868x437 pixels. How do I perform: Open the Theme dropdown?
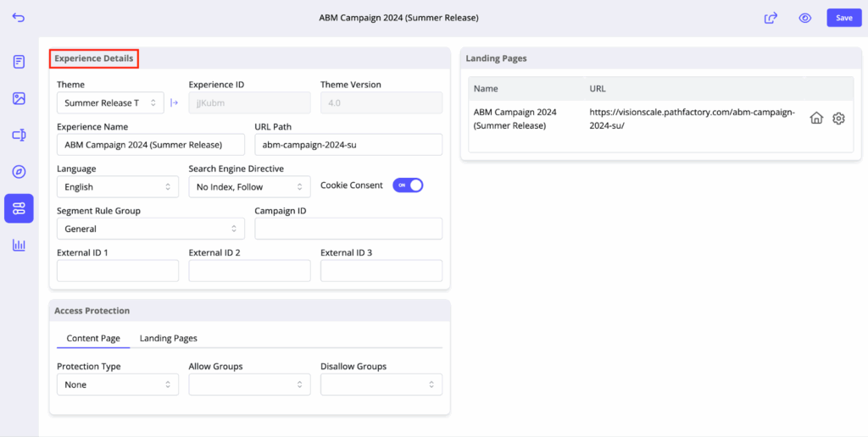click(111, 102)
